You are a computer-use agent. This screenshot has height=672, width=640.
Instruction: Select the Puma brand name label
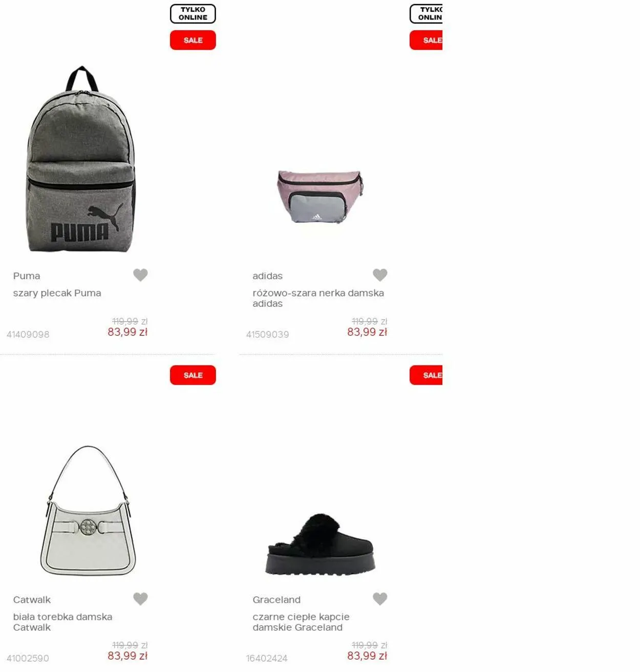[27, 276]
